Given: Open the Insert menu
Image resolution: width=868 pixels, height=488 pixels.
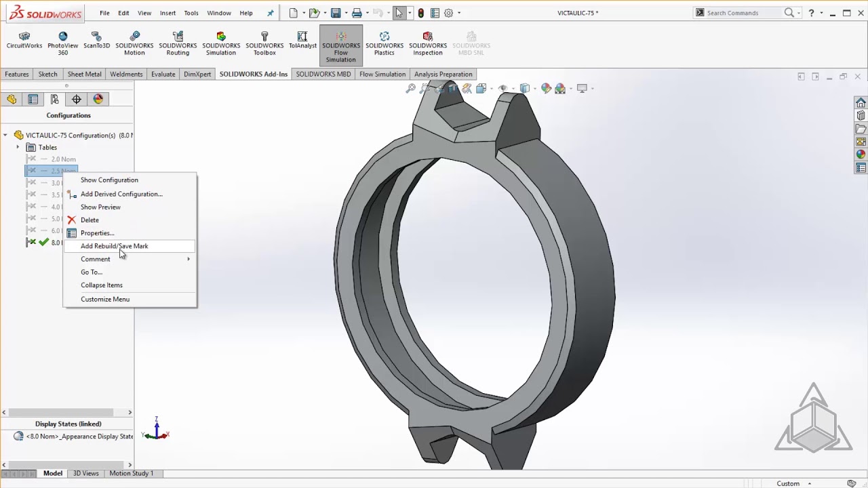Looking at the screenshot, I should [167, 13].
